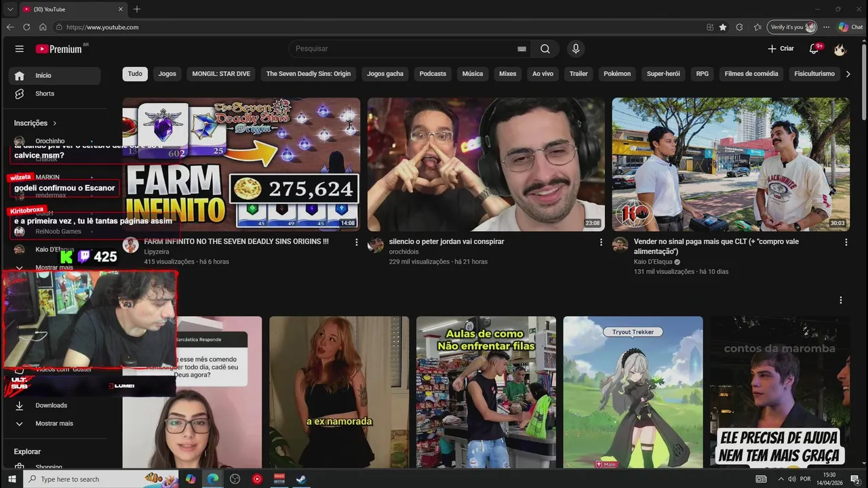
Task: Select the Tudo filter chip
Action: pos(135,73)
